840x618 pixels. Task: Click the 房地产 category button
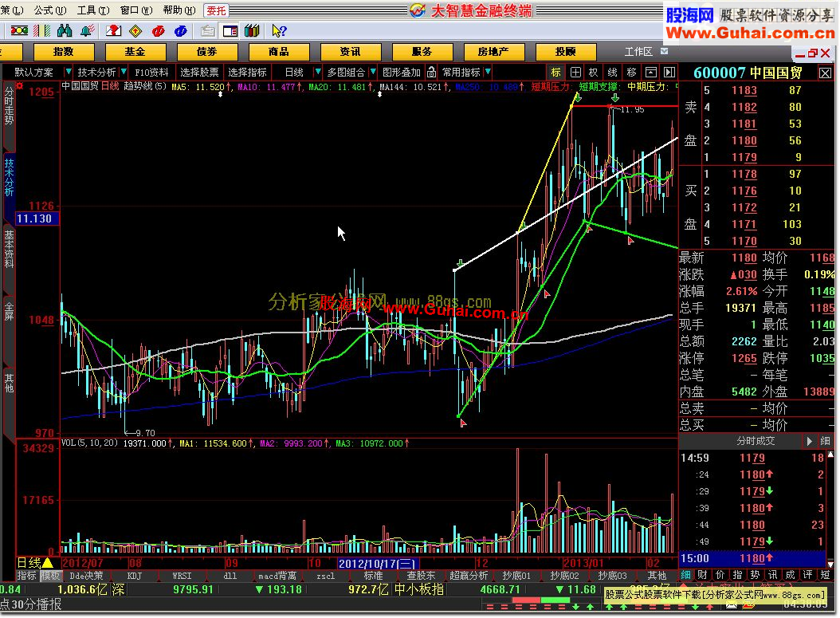coord(493,52)
